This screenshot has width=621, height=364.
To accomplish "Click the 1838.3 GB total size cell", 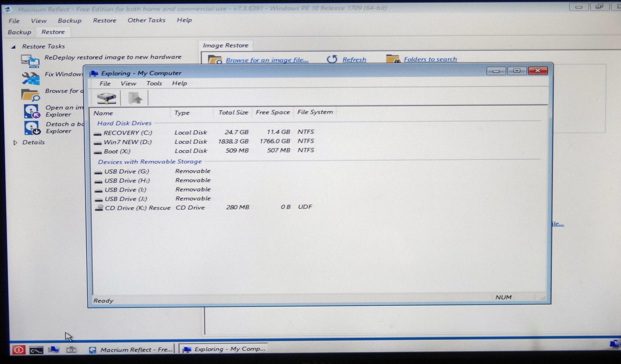I will click(233, 141).
